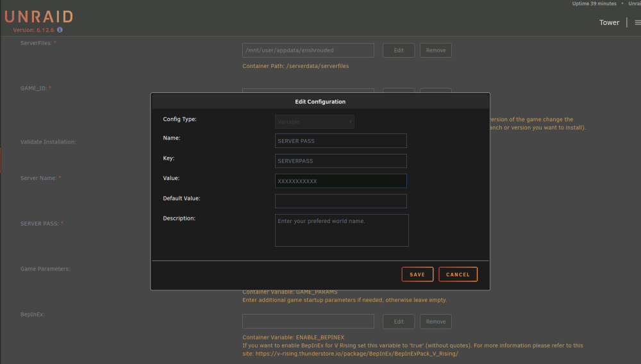Viewport: 641px width, 364px height.
Task: Cancel the Edit Configuration dialog
Action: click(x=458, y=274)
